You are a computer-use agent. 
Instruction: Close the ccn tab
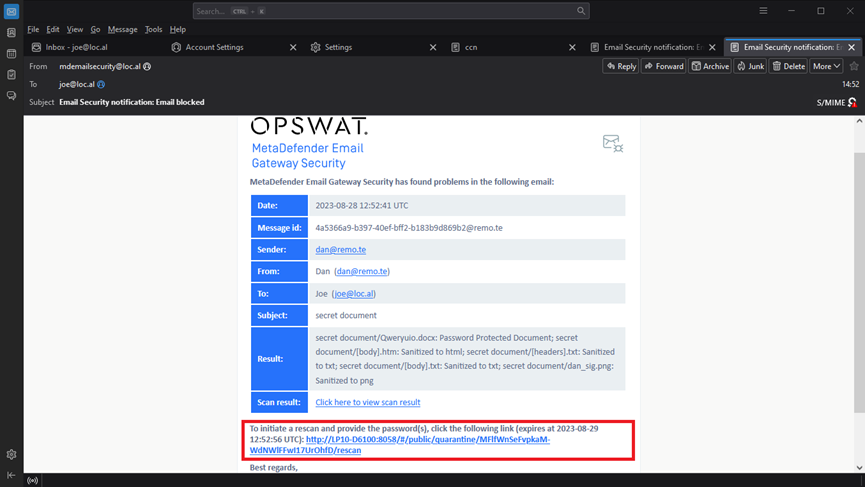(572, 47)
